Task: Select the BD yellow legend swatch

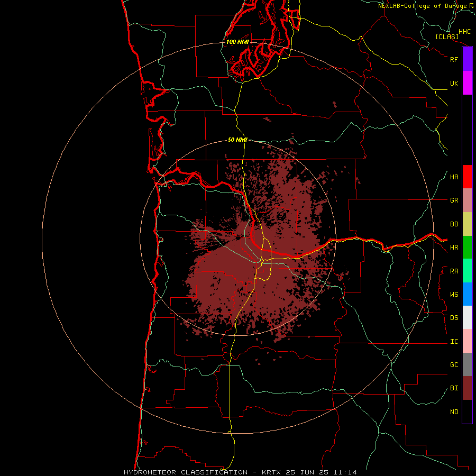Action: pyautogui.click(x=467, y=224)
